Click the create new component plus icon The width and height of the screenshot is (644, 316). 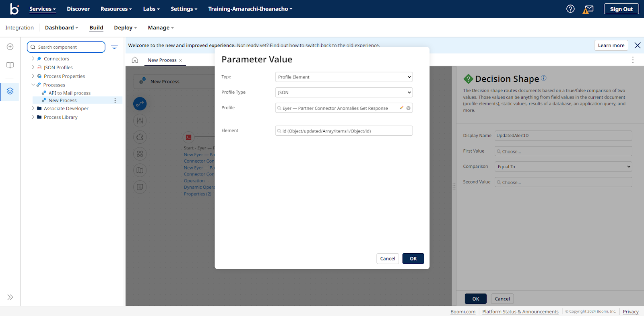coord(10,47)
